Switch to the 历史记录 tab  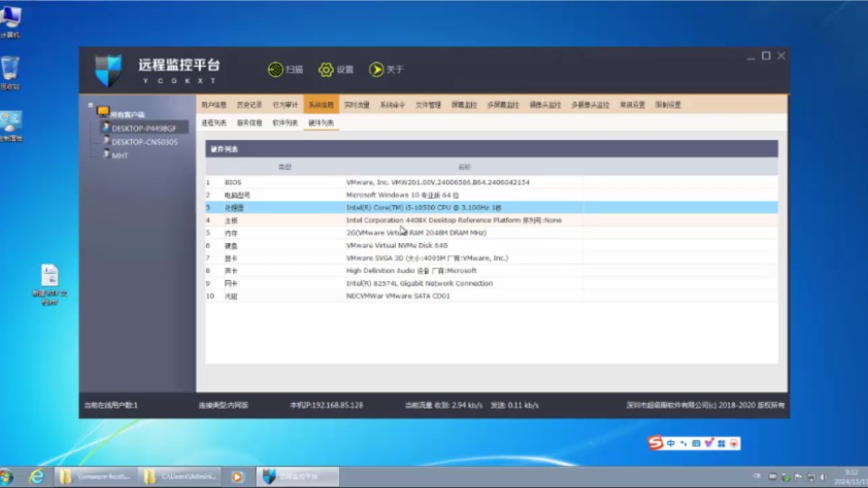(250, 105)
